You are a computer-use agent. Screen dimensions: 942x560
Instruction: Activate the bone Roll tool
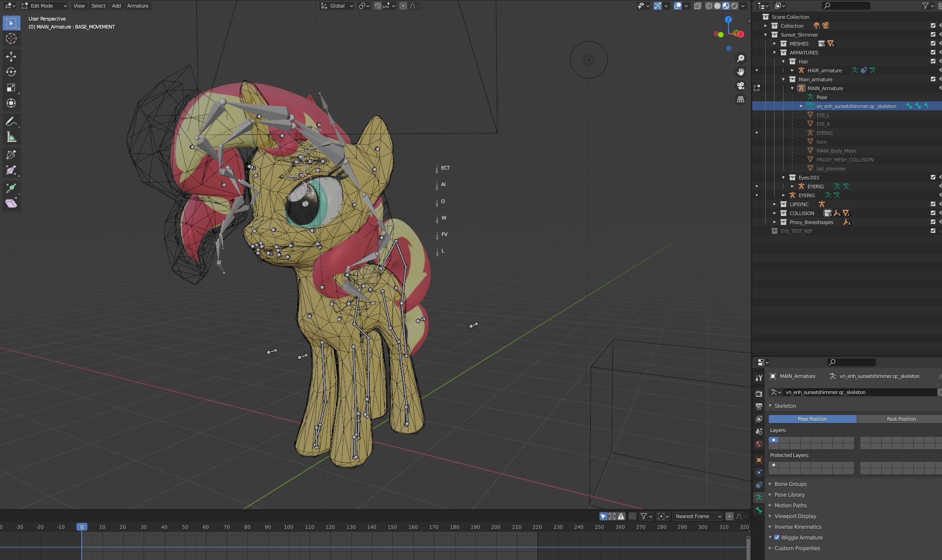pyautogui.click(x=11, y=155)
